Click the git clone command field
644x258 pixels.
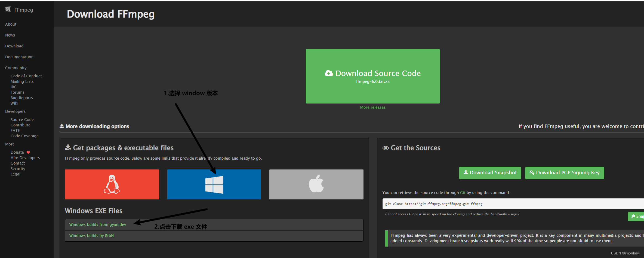coord(513,204)
